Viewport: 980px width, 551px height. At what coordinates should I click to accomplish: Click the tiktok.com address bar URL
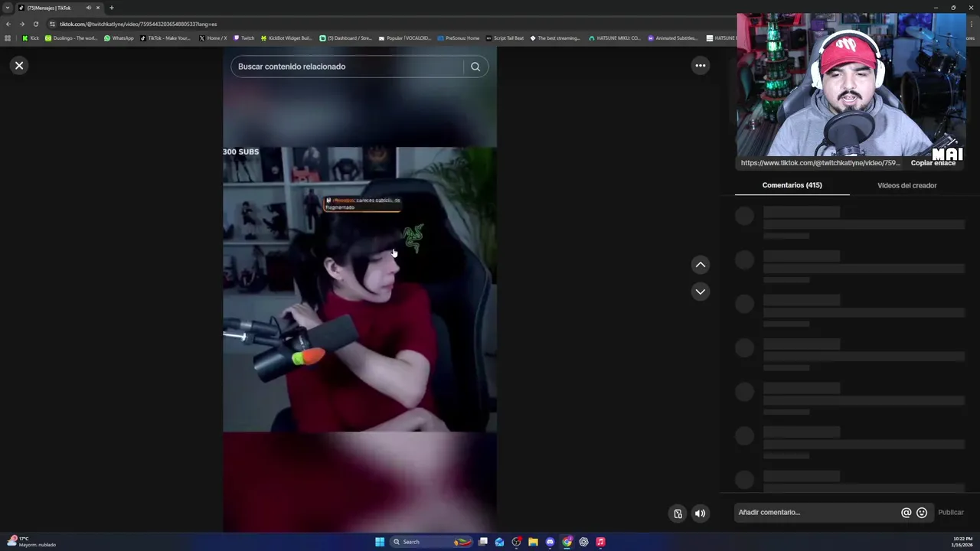[x=138, y=24]
